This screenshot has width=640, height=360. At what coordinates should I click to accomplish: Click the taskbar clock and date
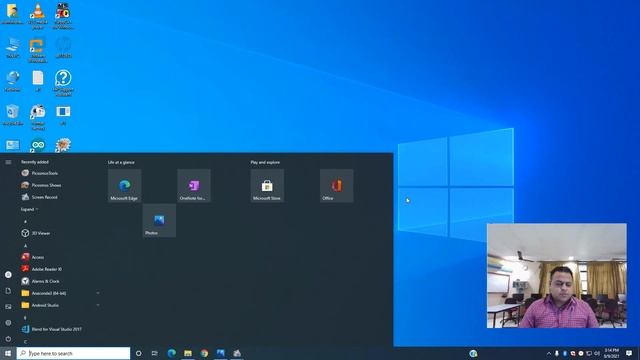point(611,353)
